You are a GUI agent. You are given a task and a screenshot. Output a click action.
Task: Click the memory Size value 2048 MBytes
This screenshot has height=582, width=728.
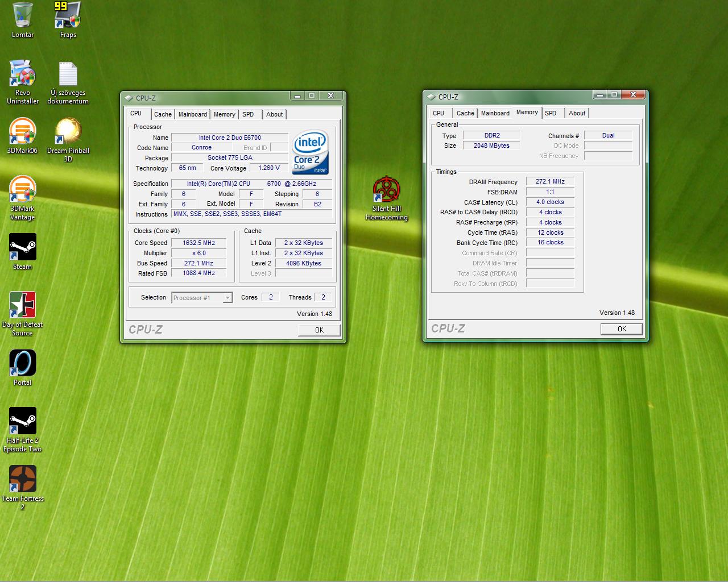(491, 146)
